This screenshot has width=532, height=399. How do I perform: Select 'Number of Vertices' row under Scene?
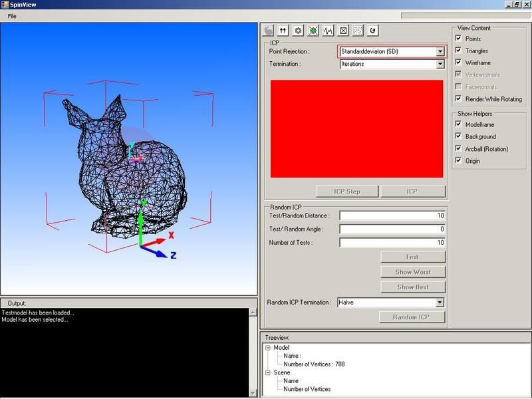pyautogui.click(x=307, y=389)
